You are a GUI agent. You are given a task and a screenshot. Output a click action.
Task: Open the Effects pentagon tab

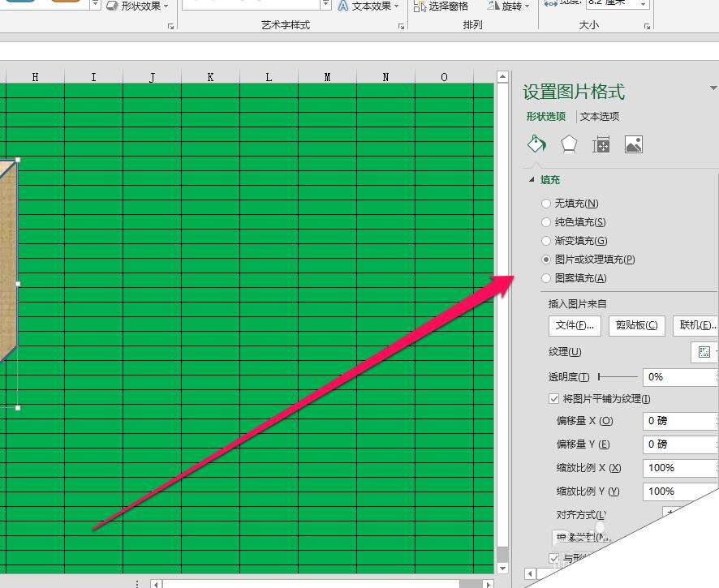(569, 144)
